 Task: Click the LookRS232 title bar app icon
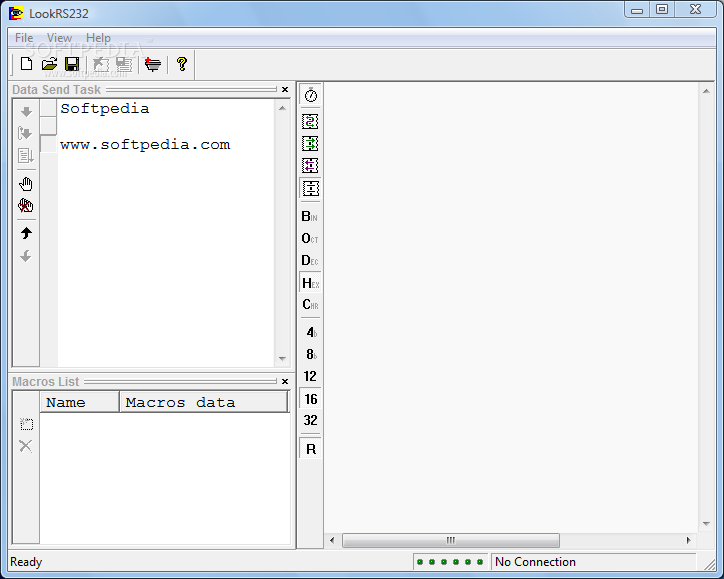pyautogui.click(x=16, y=13)
